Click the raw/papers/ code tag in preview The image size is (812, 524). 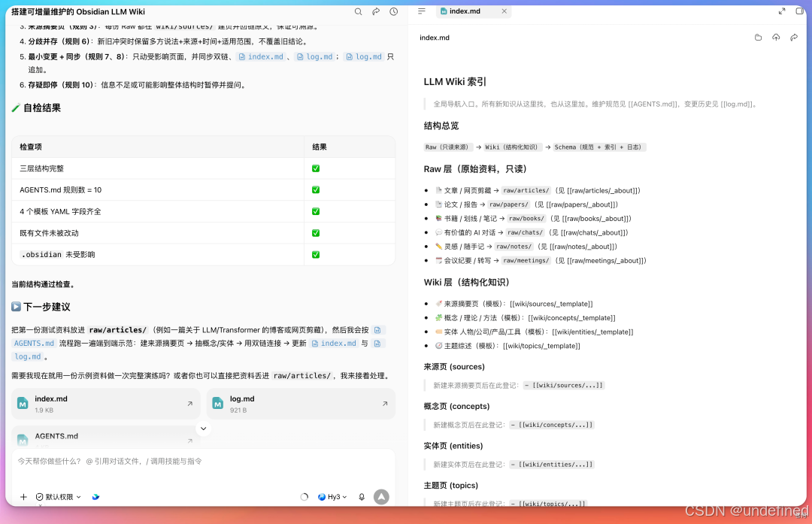508,204
